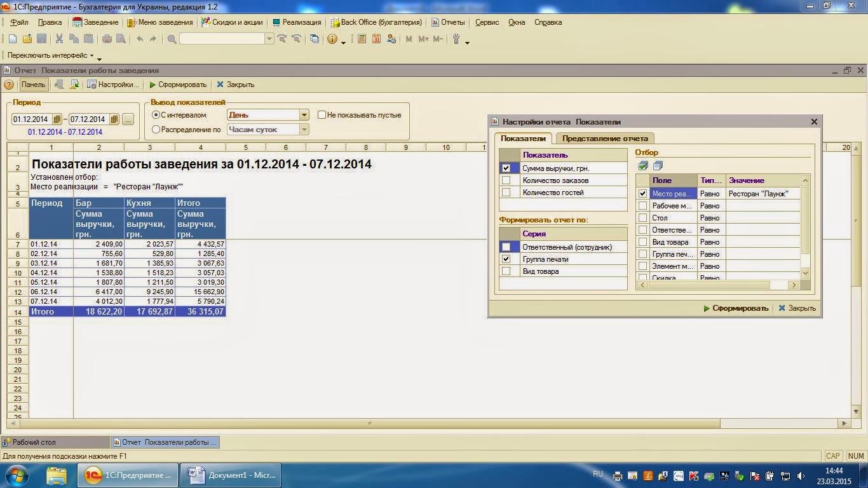Check the 'Количество гостей' indicator

[506, 193]
